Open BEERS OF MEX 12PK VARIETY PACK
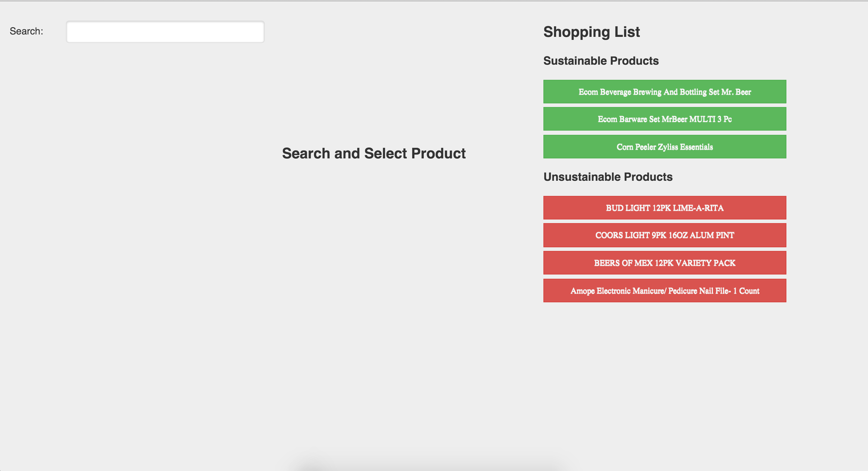 coord(665,263)
